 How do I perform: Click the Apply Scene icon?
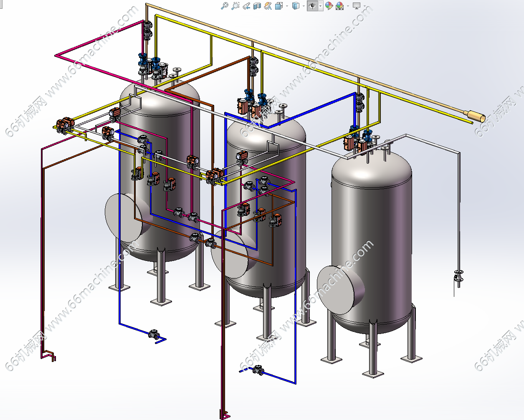pyautogui.click(x=340, y=6)
